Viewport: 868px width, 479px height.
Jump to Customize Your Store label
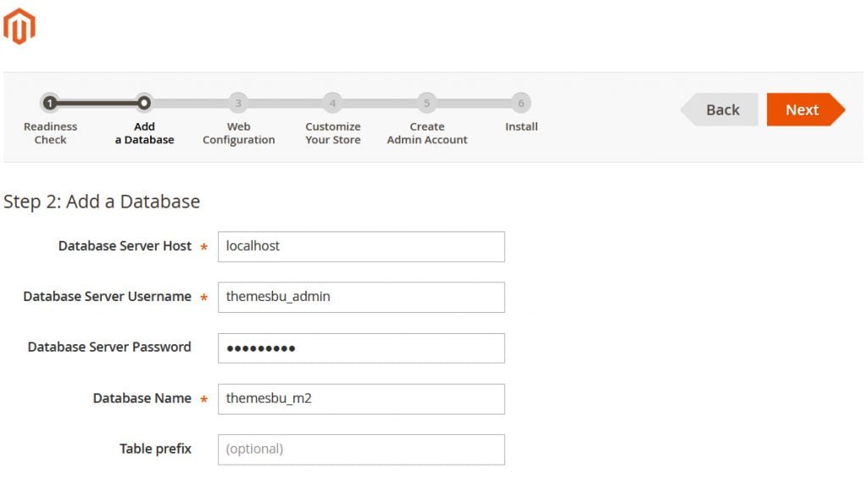click(332, 133)
